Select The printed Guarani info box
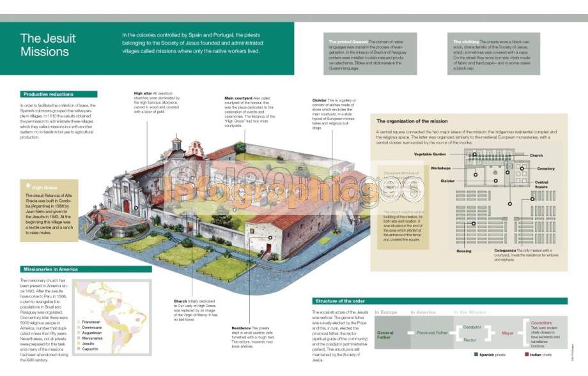 pos(370,54)
